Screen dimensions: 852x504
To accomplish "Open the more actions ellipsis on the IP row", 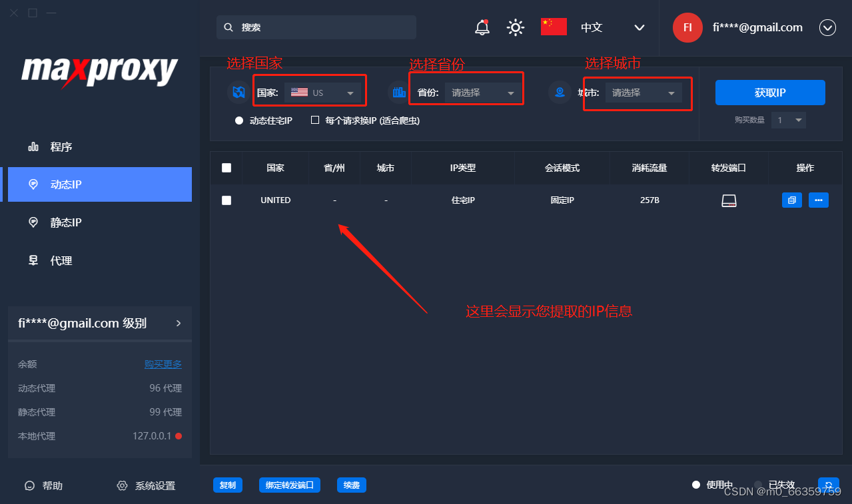I will (x=818, y=200).
